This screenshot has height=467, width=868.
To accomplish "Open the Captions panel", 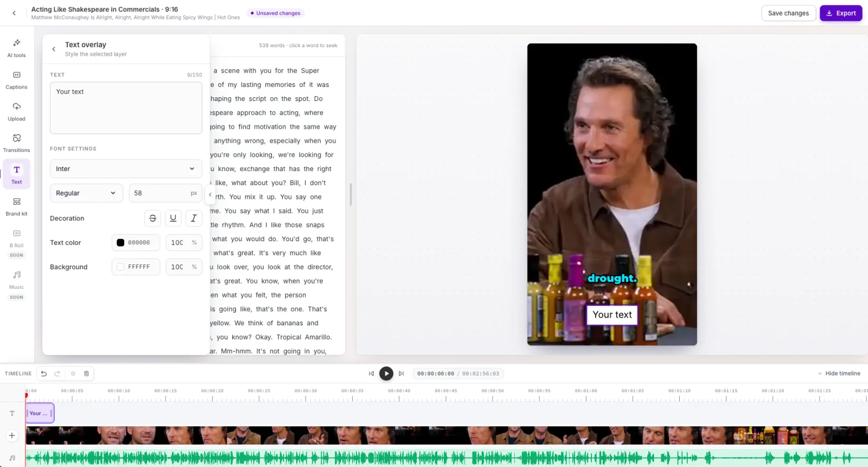I will pos(16,80).
